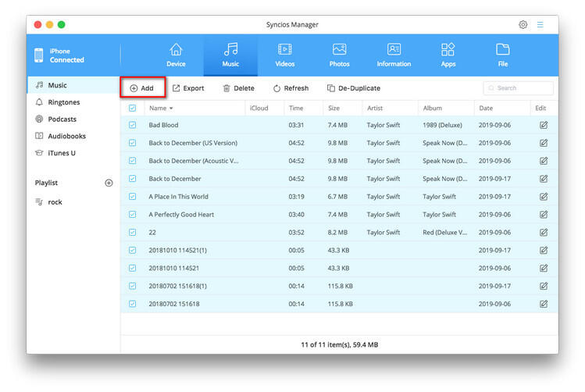Viewport: 585px width, 392px height.
Task: Open the hamburger menu icon
Action: (x=540, y=25)
